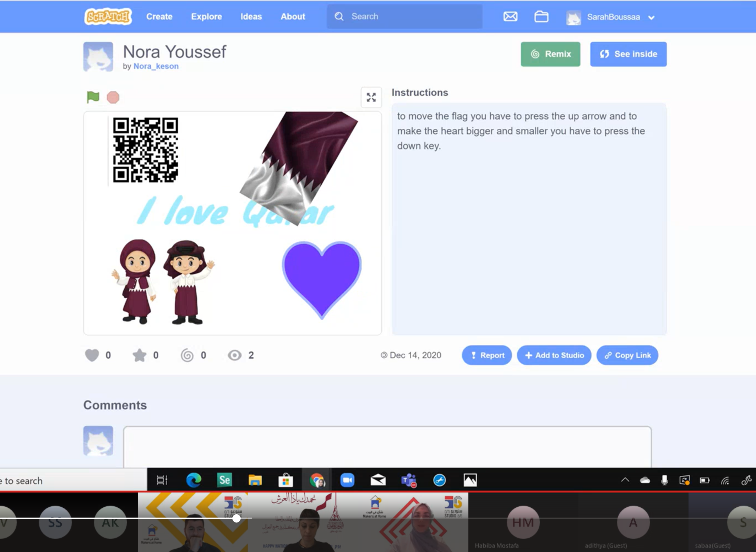Screen dimensions: 756x552
Task: Open Task View on the taskbar
Action: click(x=162, y=480)
